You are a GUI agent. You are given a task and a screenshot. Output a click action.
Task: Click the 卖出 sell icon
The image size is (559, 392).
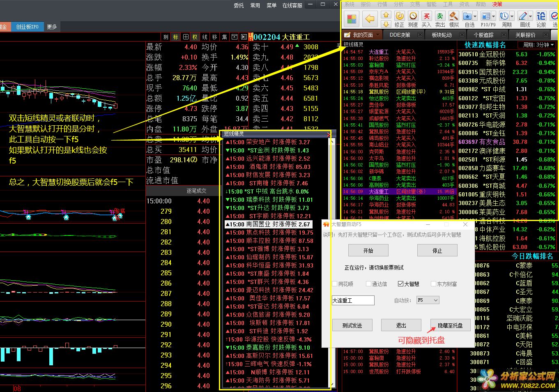tap(440, 16)
